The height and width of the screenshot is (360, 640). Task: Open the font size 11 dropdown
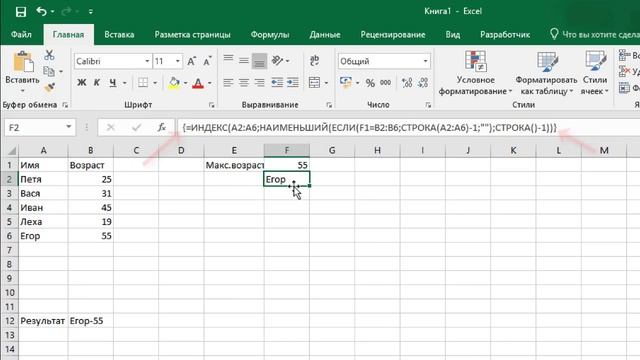(178, 61)
